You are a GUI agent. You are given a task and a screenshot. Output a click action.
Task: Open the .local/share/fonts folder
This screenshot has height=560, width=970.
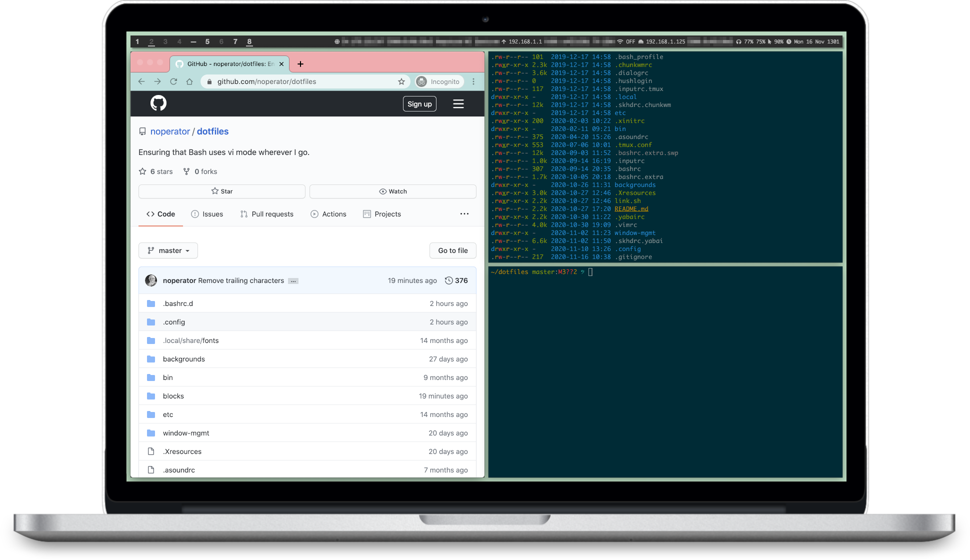coord(191,340)
